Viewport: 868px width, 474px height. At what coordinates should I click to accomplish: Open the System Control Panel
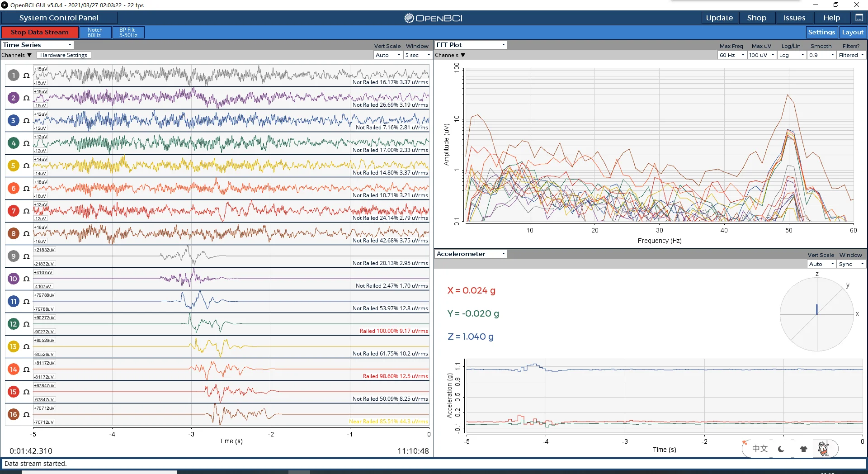click(x=59, y=18)
